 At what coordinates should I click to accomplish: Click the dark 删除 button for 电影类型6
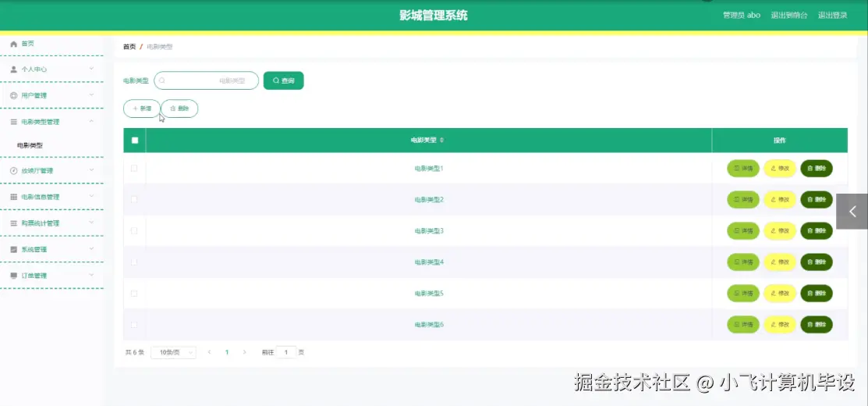pos(817,325)
